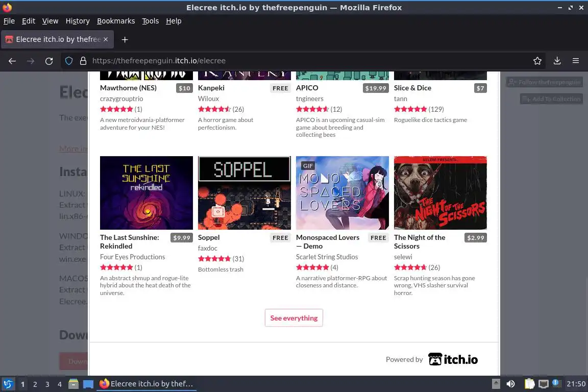Viewport: 588px width, 392px height.
Task: Open Firefox hamburger application menu
Action: [576, 61]
